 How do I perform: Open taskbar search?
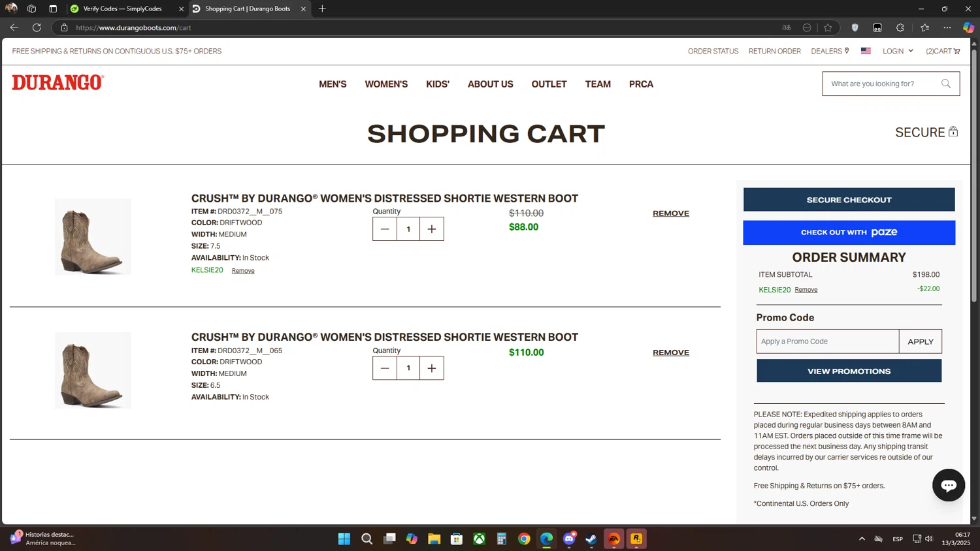pyautogui.click(x=367, y=539)
